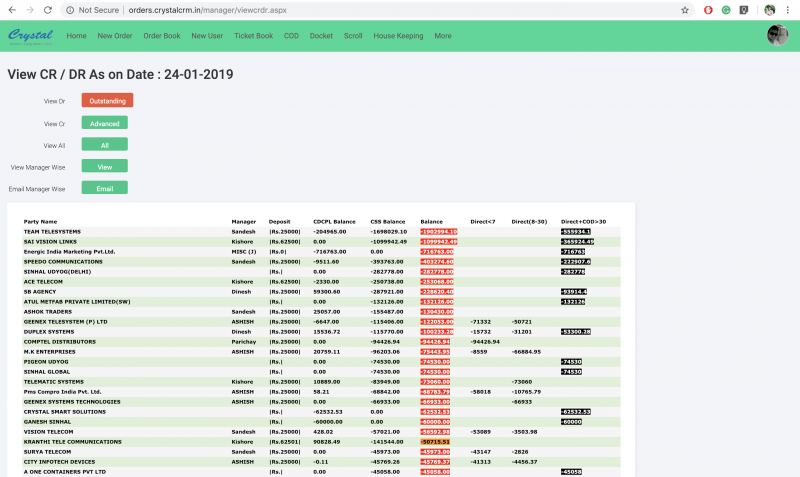800x477 pixels.
Task: Click SPEEDO COMMUNICATIONS party
Action: [63, 262]
